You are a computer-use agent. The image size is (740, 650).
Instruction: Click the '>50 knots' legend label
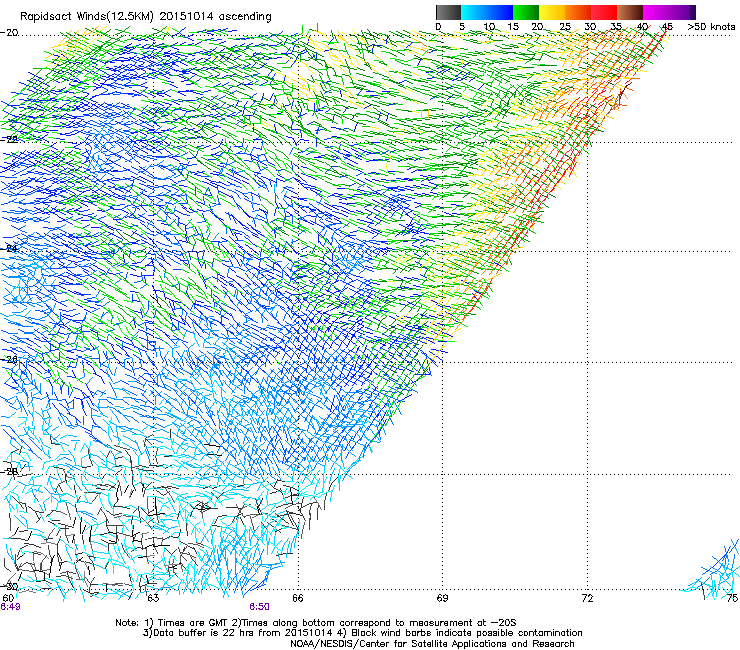tap(711, 26)
